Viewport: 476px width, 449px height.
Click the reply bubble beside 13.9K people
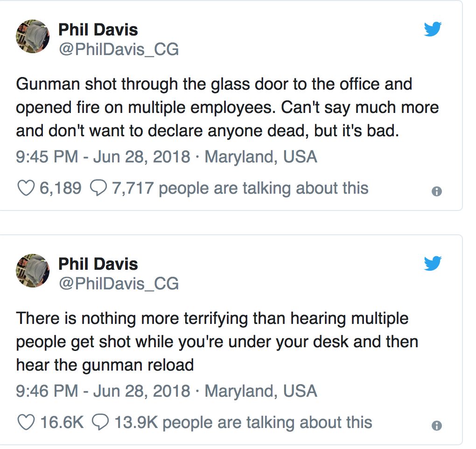[x=100, y=423]
